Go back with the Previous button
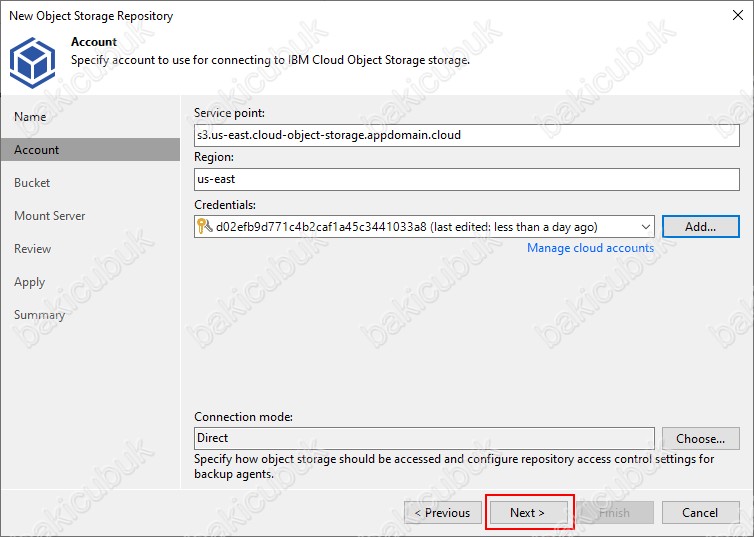 pos(442,512)
